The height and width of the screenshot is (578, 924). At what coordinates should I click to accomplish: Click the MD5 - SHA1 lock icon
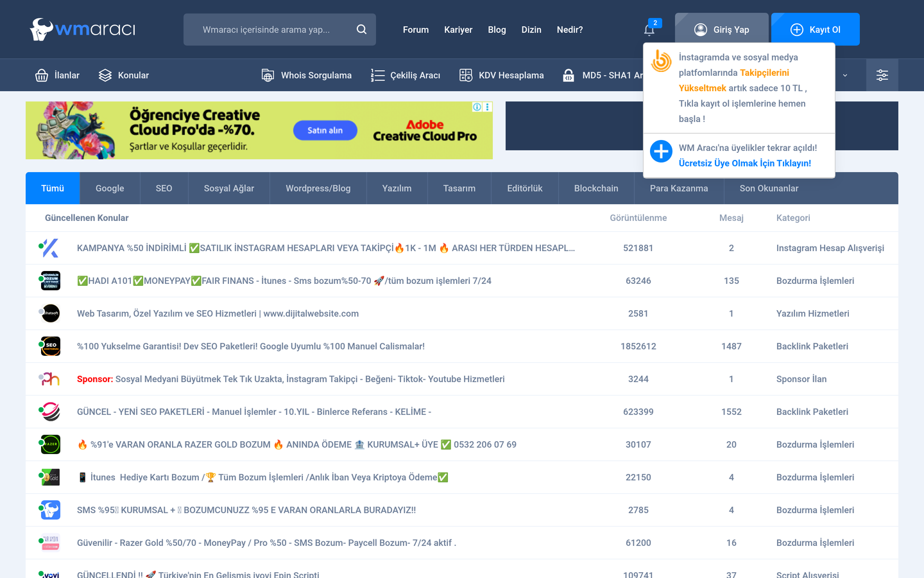click(569, 75)
